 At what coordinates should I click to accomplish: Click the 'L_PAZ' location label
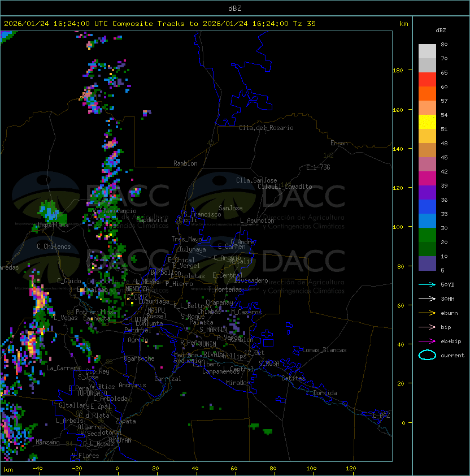point(381,416)
